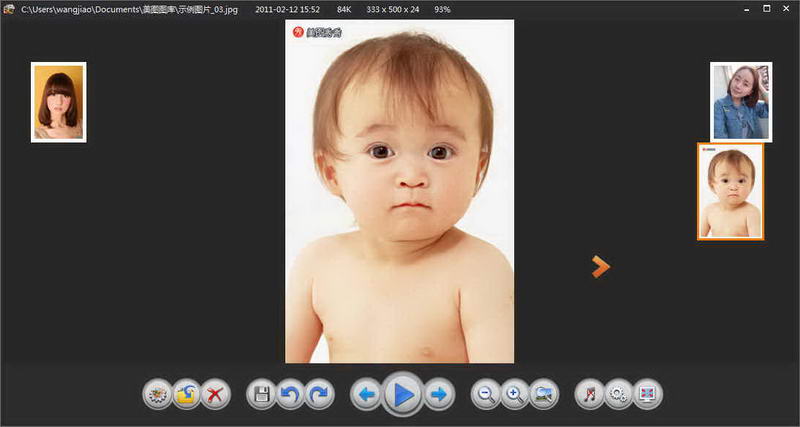Go to previous image with left arrow
The height and width of the screenshot is (427, 800).
click(366, 394)
